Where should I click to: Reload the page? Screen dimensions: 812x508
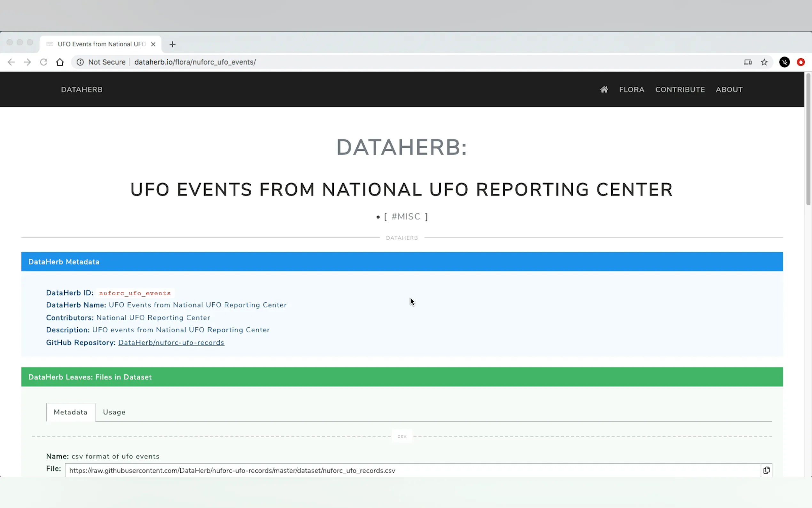click(44, 62)
